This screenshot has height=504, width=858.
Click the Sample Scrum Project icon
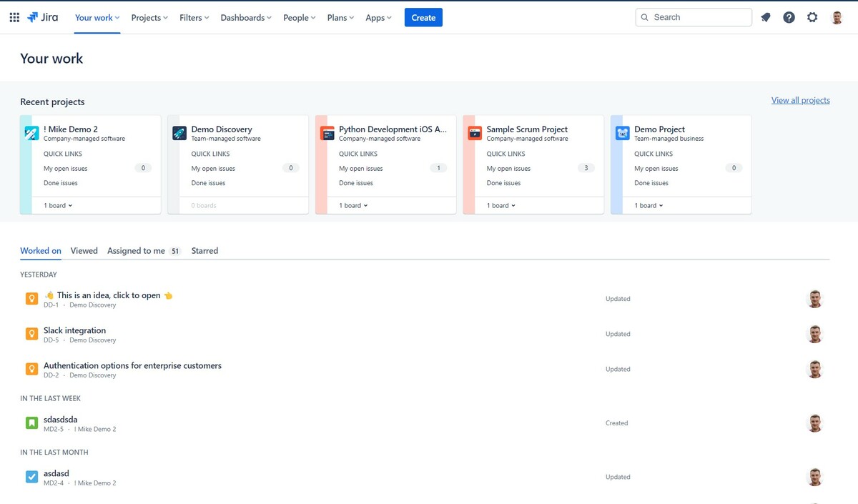tap(473, 133)
